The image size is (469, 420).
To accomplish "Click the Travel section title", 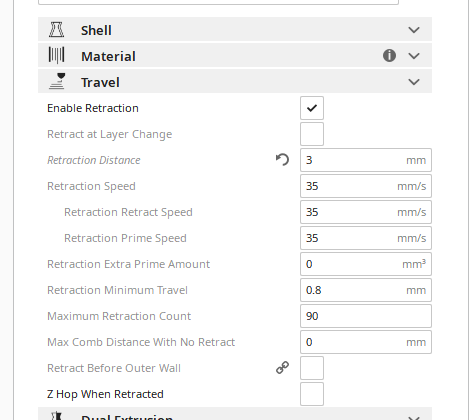I will tap(100, 82).
